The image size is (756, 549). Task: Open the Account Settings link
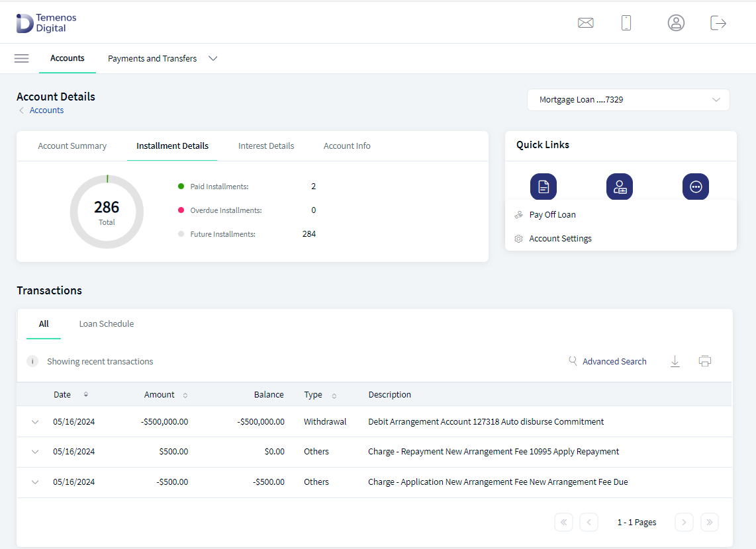coord(560,239)
